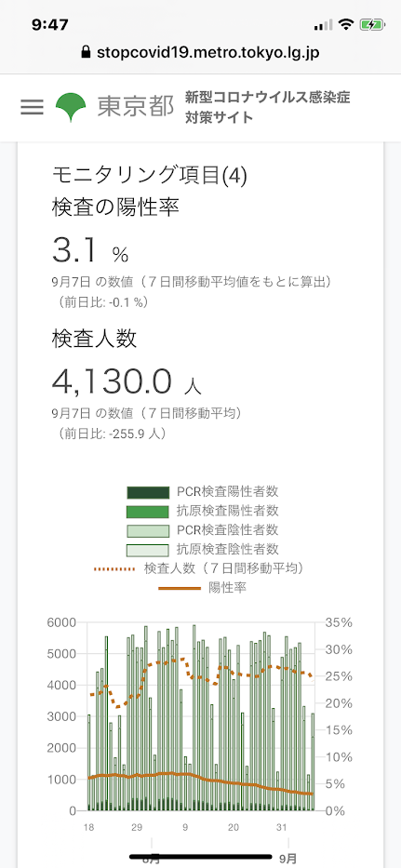Viewport: 401px width, 868px height.
Task: Toggle 抗原検査陽性者数 legend entry
Action: tap(203, 511)
